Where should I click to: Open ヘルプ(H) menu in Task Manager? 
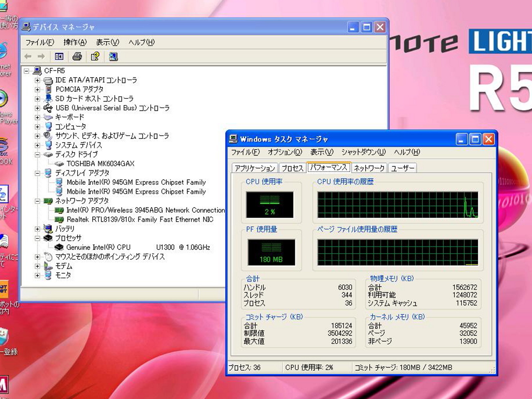click(407, 152)
